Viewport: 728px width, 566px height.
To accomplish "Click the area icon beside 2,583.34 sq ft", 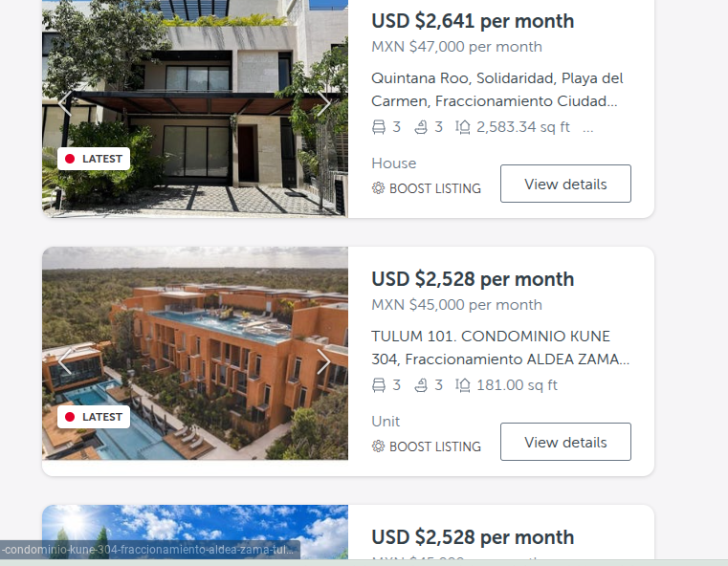I will (463, 127).
